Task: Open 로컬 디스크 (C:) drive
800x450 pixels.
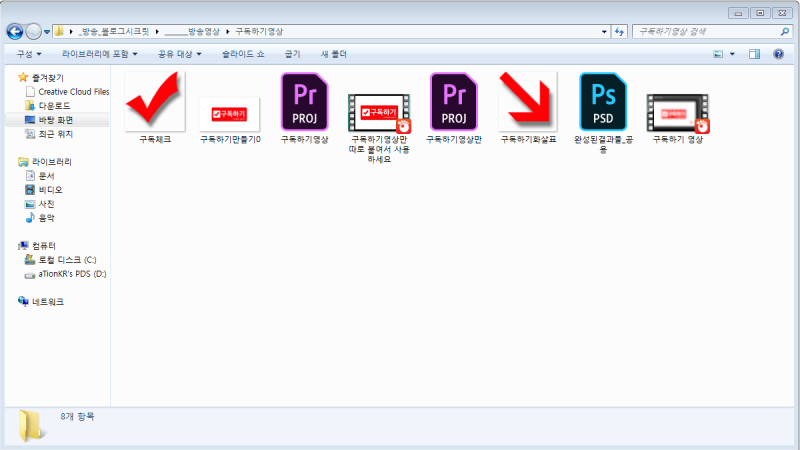Action: point(61,260)
